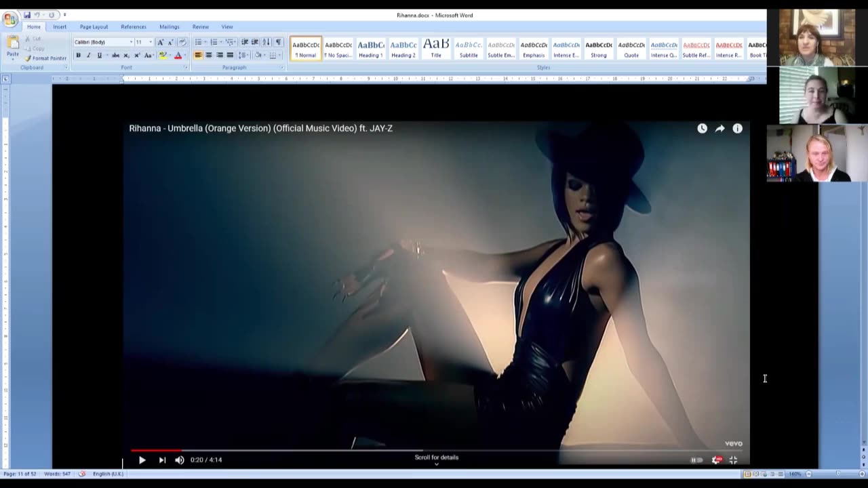Apply the Strong style
Image resolution: width=868 pixels, height=488 pixels.
[x=599, y=49]
